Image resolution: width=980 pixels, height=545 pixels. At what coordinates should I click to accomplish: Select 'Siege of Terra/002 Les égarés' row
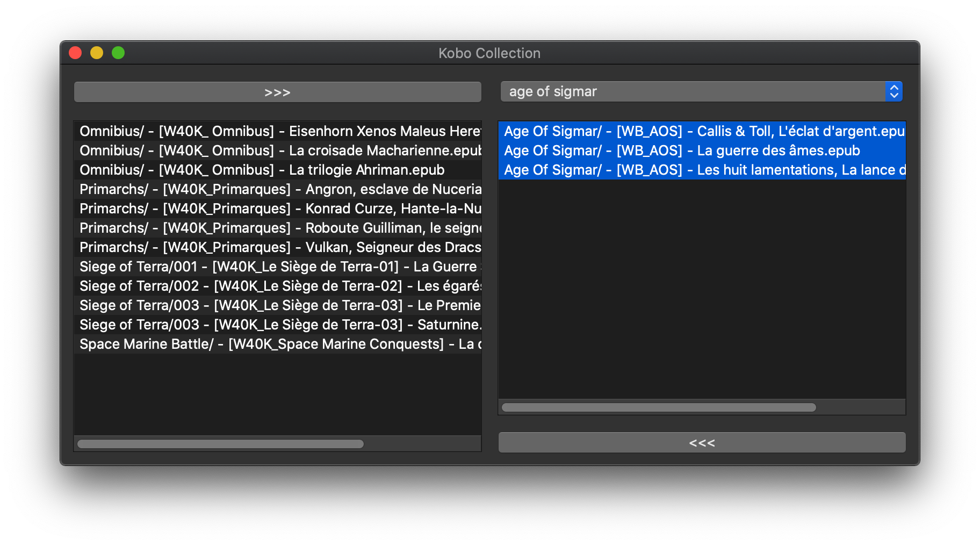click(278, 286)
